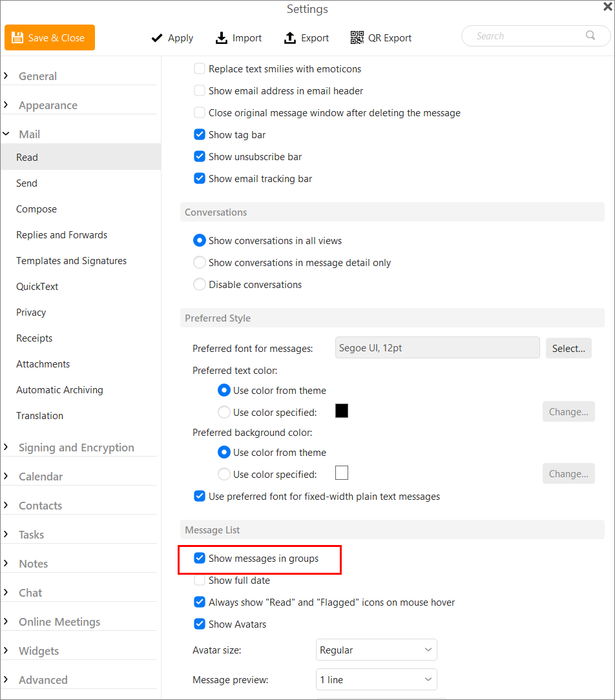Click the Apply checkmark icon
The height and width of the screenshot is (700, 615).
pos(156,37)
